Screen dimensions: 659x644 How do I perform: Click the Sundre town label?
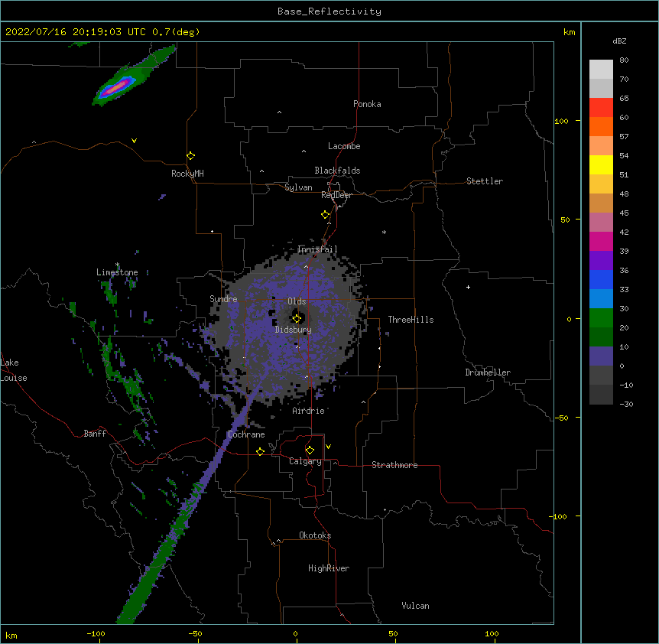(x=223, y=299)
